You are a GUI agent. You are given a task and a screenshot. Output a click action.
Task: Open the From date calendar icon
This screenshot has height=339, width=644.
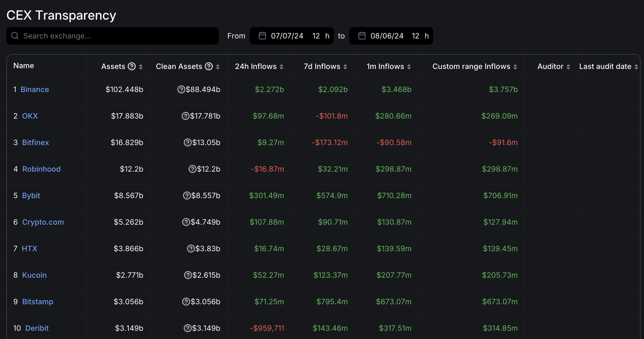[262, 36]
